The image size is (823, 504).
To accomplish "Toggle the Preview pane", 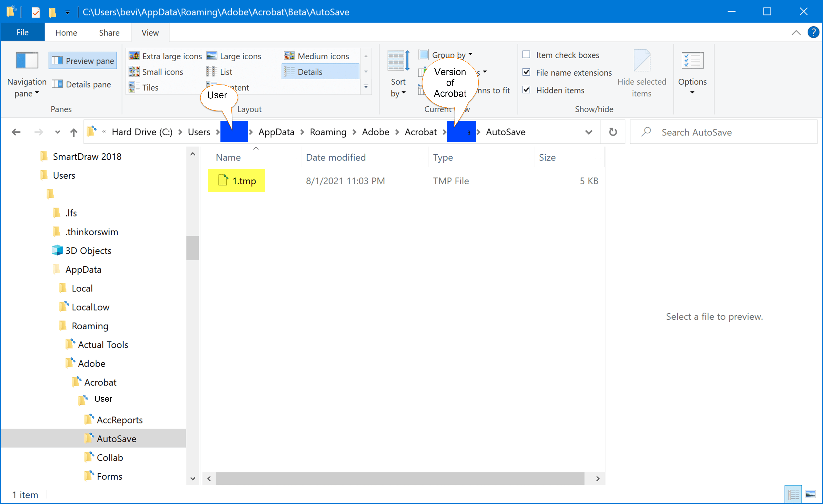I will [x=82, y=60].
